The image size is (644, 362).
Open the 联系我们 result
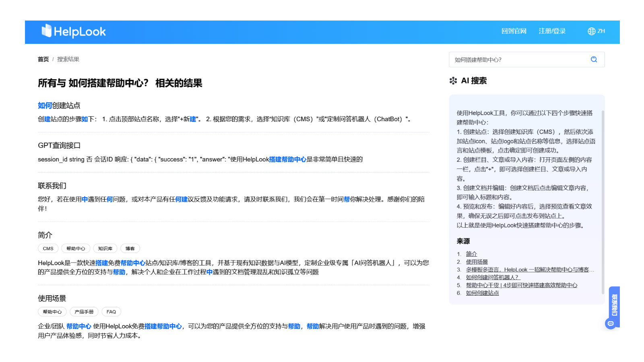pos(52,185)
